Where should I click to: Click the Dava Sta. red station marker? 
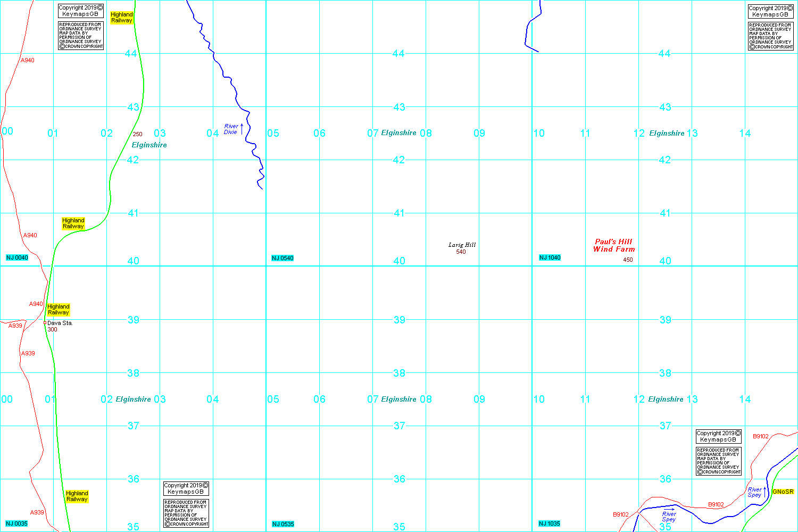[x=45, y=323]
